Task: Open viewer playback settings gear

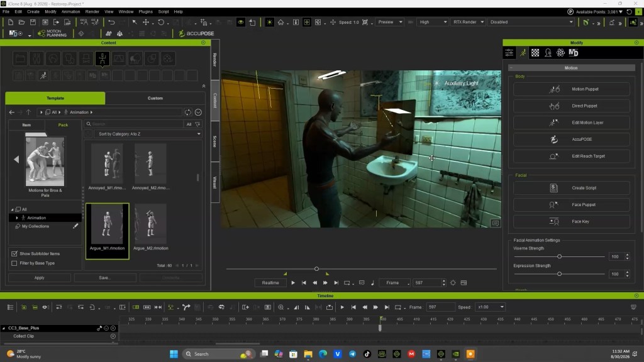Action: (453, 283)
